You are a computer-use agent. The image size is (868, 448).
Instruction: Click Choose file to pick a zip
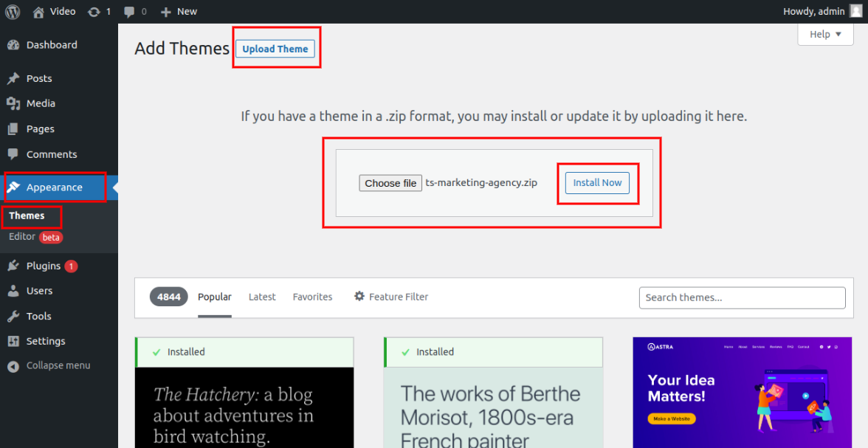click(390, 183)
